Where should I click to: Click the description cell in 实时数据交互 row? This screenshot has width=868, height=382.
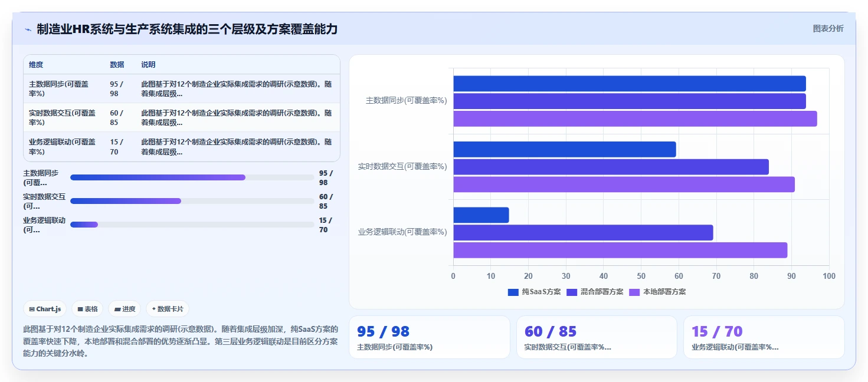(237, 118)
